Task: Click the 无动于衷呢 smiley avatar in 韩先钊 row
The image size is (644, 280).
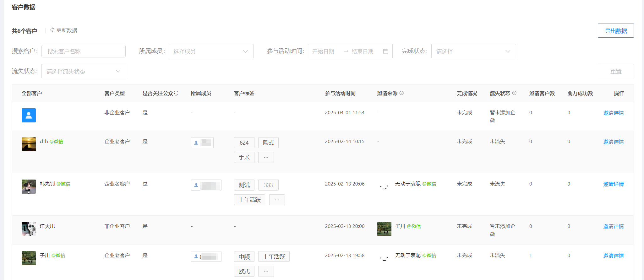Action: coord(384,186)
